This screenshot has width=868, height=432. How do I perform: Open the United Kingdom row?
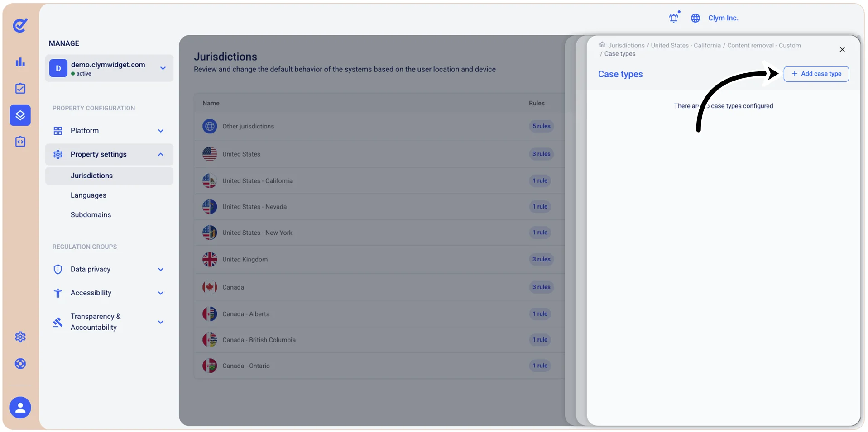coord(379,260)
